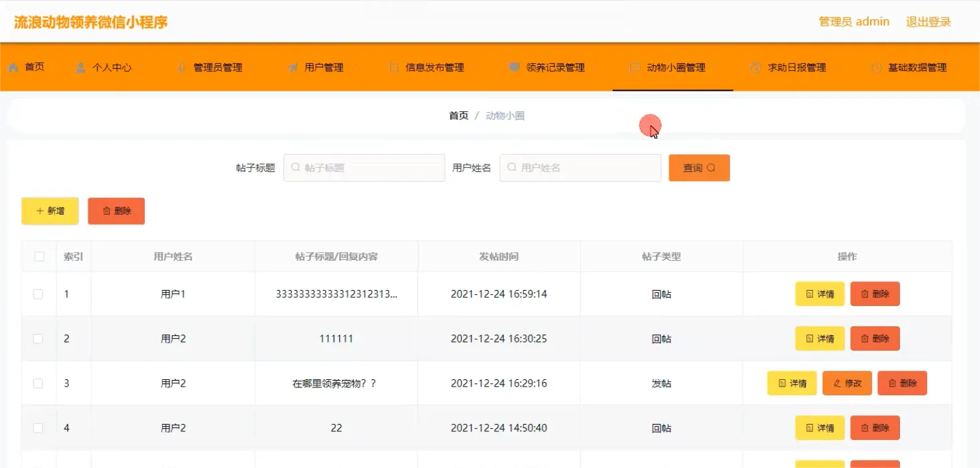Delete the 111111 post row

point(875,339)
